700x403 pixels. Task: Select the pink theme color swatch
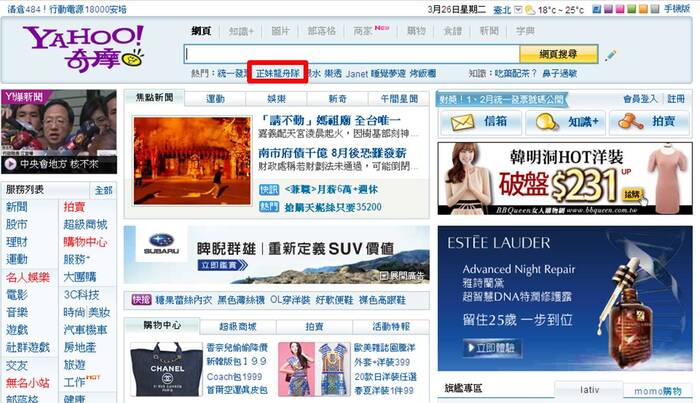point(620,9)
